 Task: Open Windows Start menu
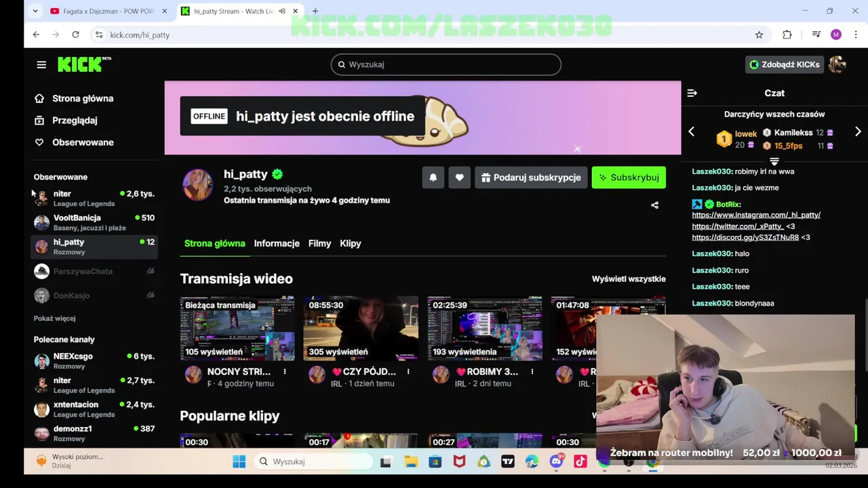coord(239,462)
